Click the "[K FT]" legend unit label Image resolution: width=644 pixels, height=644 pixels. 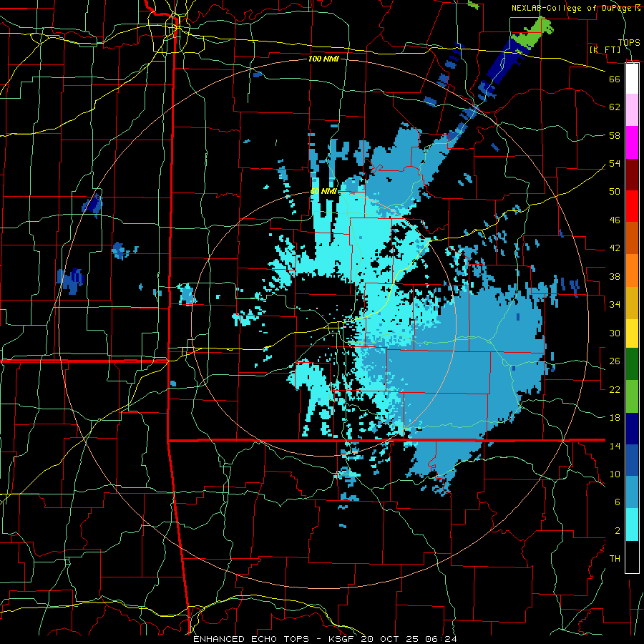pos(605,49)
